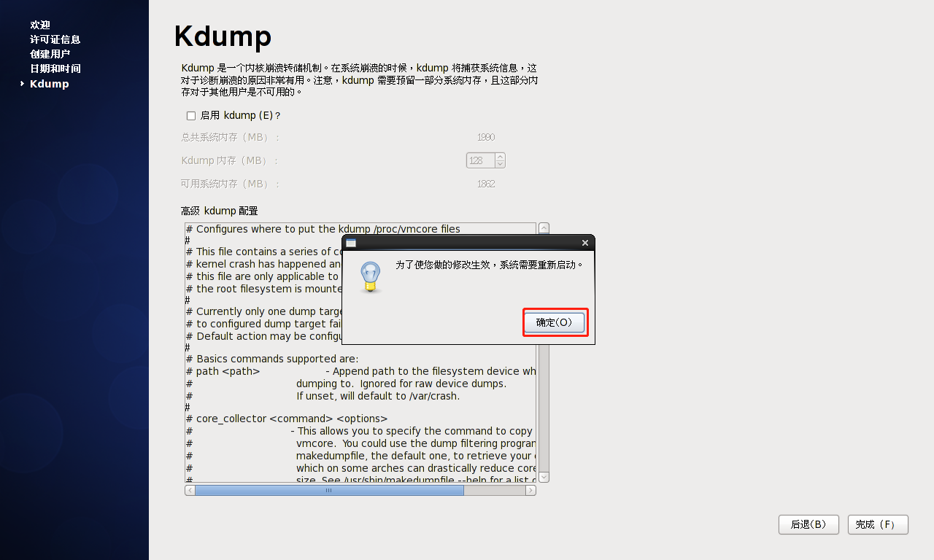Click the large Kdump page heading
This screenshot has width=934, height=560.
(223, 36)
